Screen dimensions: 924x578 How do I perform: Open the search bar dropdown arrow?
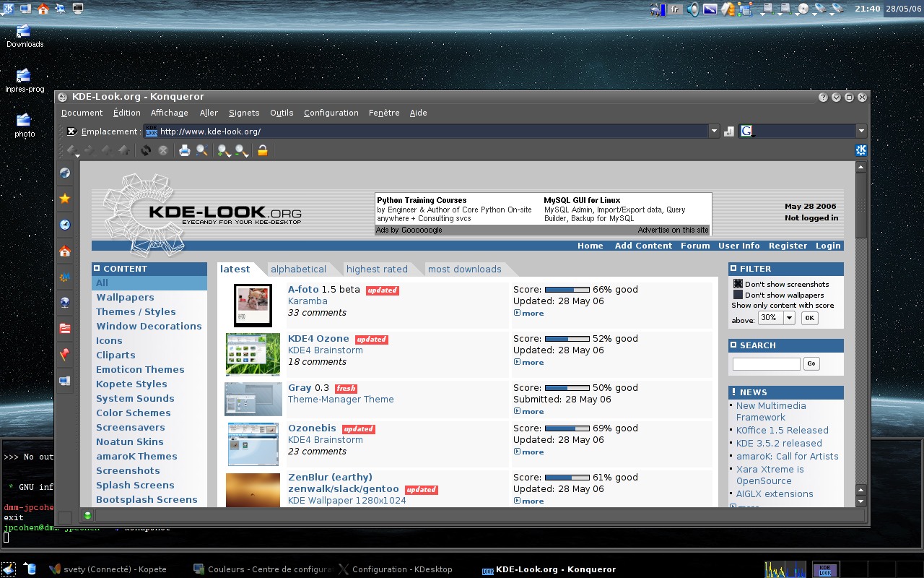tap(861, 131)
